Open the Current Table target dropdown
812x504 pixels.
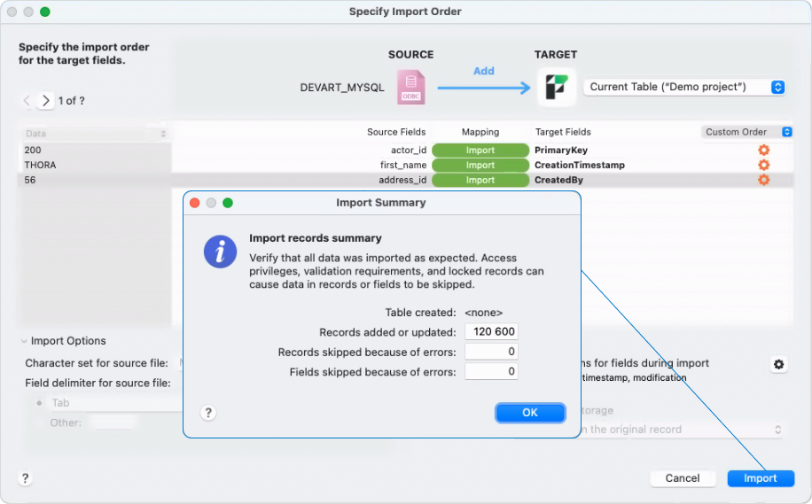pos(684,87)
